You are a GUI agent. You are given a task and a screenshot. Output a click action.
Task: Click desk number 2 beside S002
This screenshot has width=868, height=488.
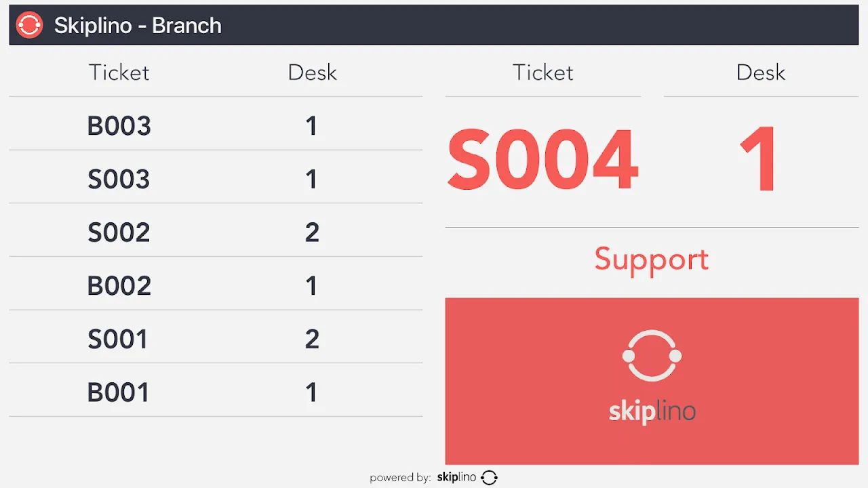[x=312, y=232]
